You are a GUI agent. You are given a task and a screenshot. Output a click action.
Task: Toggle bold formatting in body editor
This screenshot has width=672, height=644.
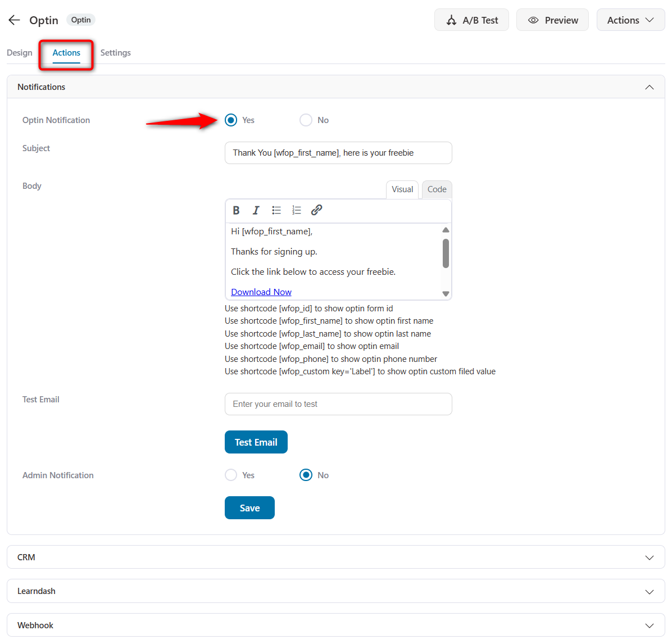(x=236, y=210)
